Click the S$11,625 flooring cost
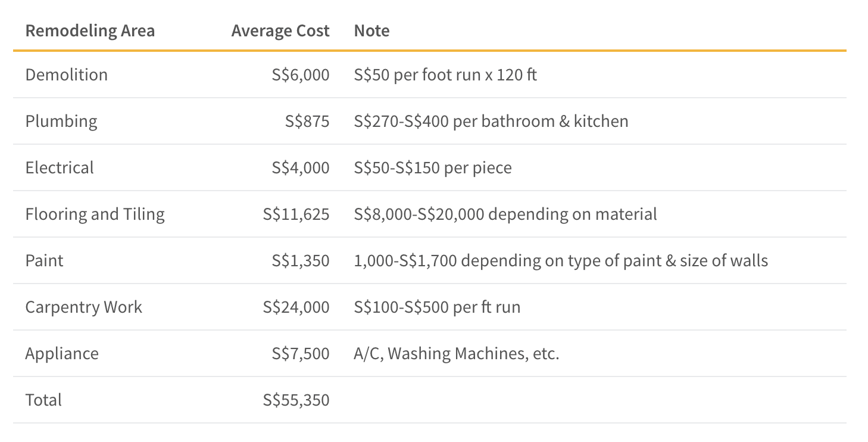 click(296, 214)
